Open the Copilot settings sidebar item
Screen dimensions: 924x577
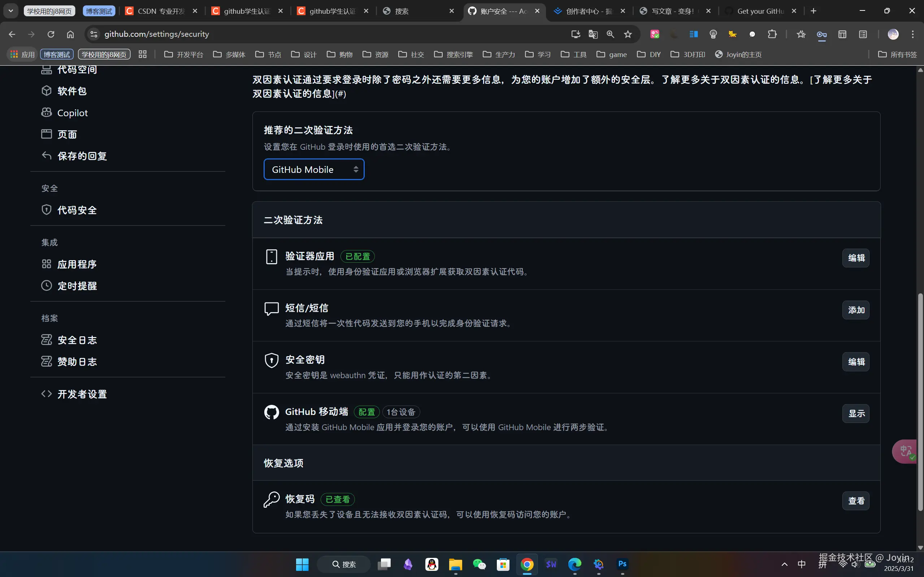point(72,113)
